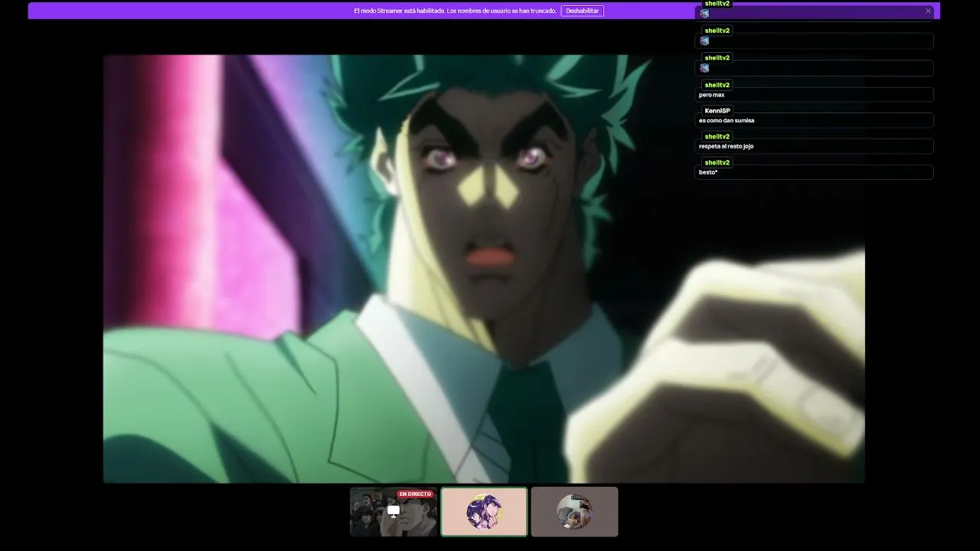
Task: Click the banner text "El modo Streamer está habilitado"
Action: point(399,11)
